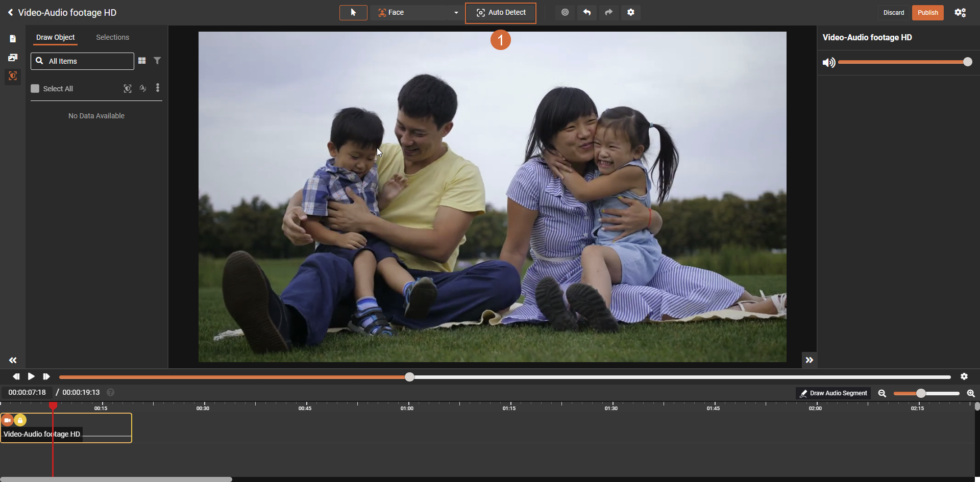
Task: Publish the video project
Action: (927, 13)
